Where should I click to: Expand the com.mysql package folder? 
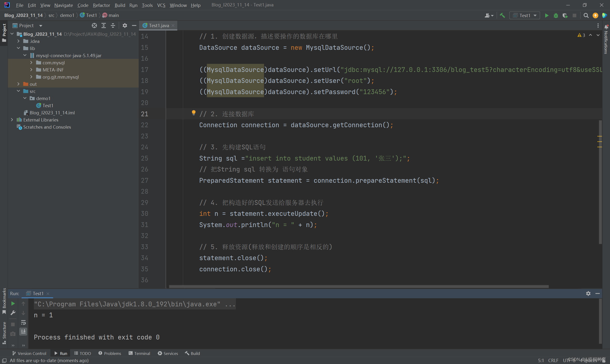tap(32, 62)
